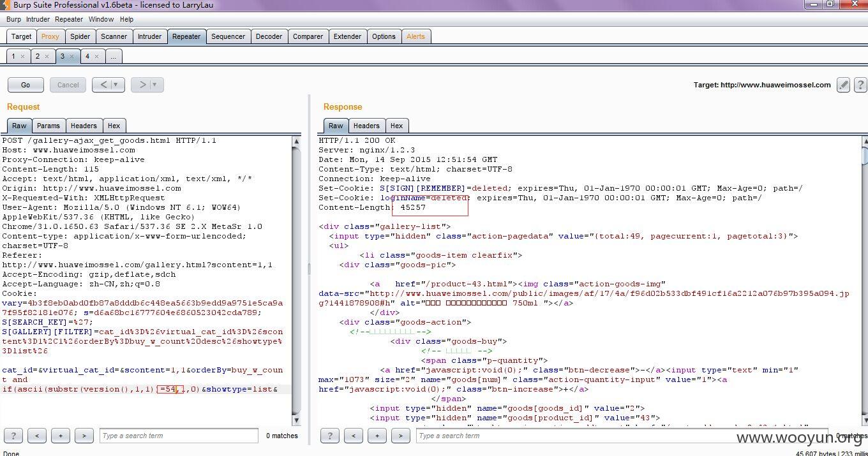Switch to the Sequencer tab
The image size is (868, 456).
click(228, 36)
